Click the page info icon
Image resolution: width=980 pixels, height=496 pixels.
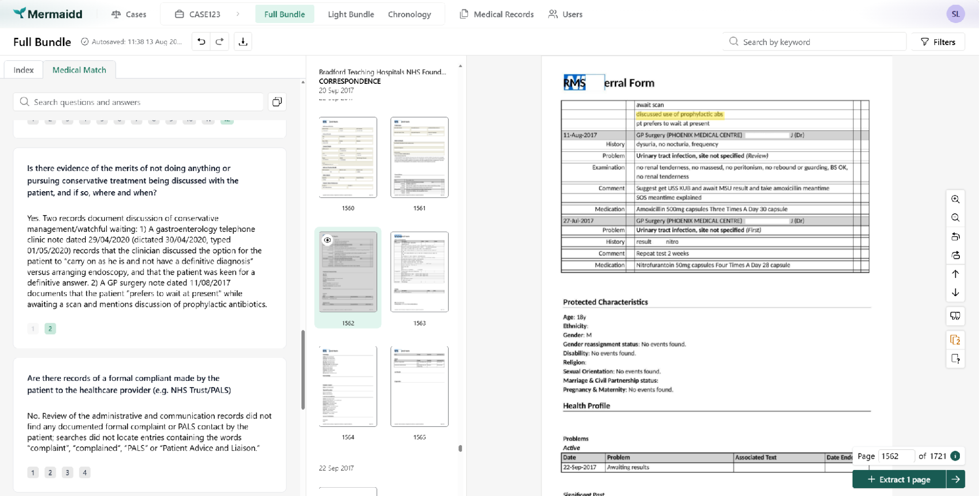click(x=955, y=456)
